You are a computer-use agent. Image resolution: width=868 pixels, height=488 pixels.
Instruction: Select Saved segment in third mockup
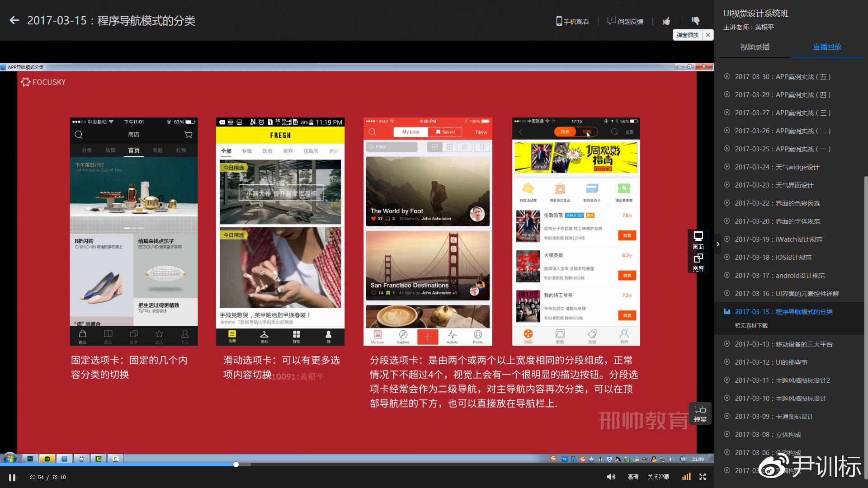[x=445, y=132]
